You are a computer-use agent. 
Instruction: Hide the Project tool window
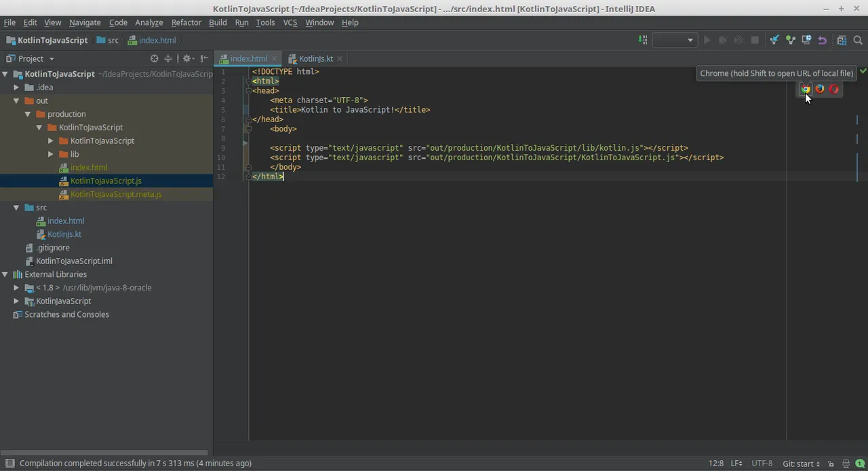[204, 58]
